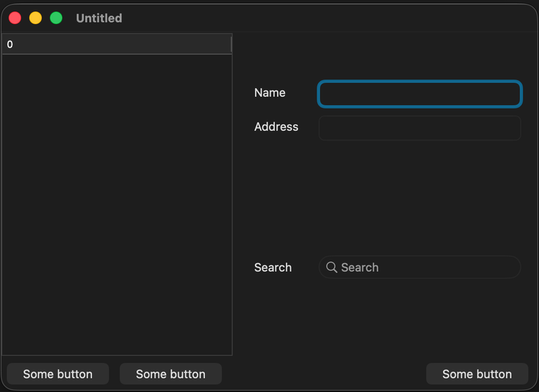
Task: Activate the Search input box
Action: tap(427, 268)
